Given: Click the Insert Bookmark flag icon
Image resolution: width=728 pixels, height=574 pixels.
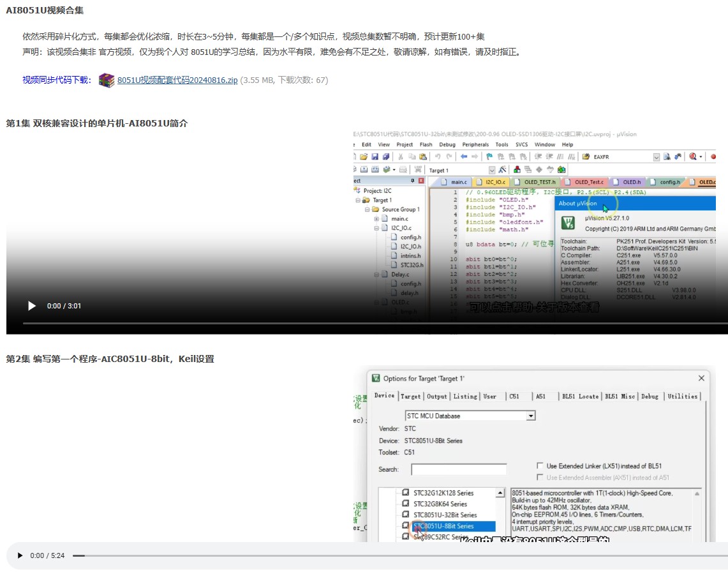Looking at the screenshot, I should tap(489, 156).
